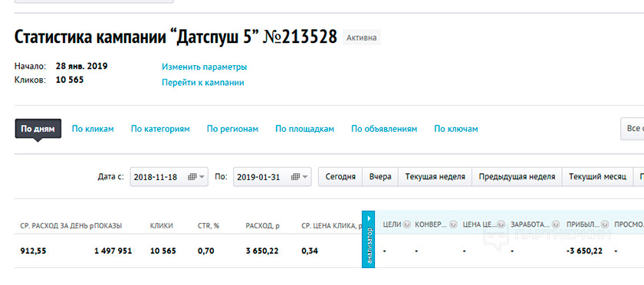
Task: Select the 'По дням' tab
Action: [x=38, y=129]
